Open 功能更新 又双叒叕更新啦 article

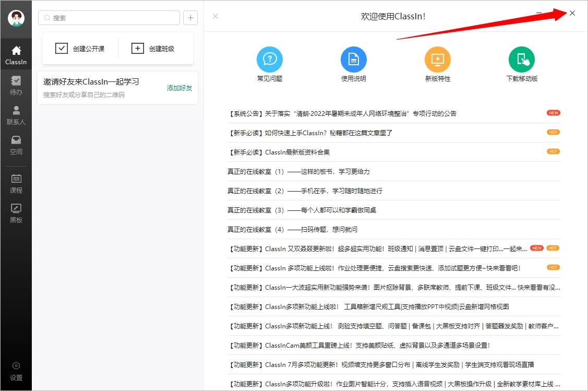pos(394,249)
